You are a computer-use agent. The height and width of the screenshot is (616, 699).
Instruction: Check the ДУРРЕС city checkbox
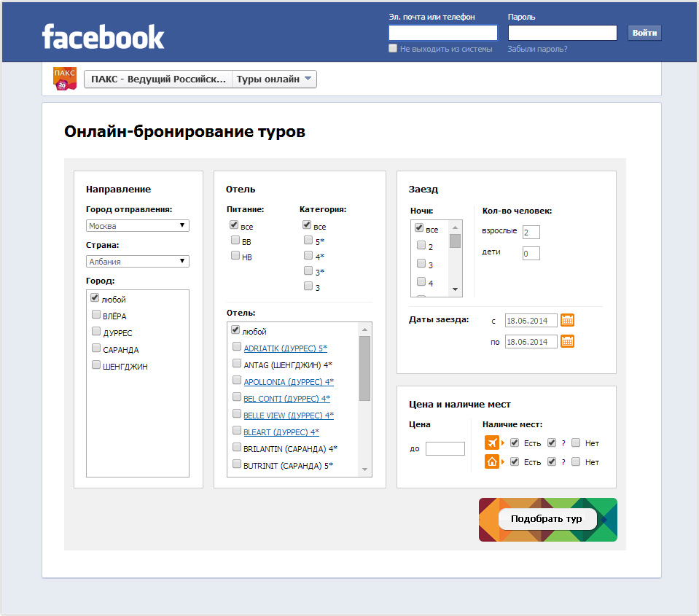coord(95,331)
